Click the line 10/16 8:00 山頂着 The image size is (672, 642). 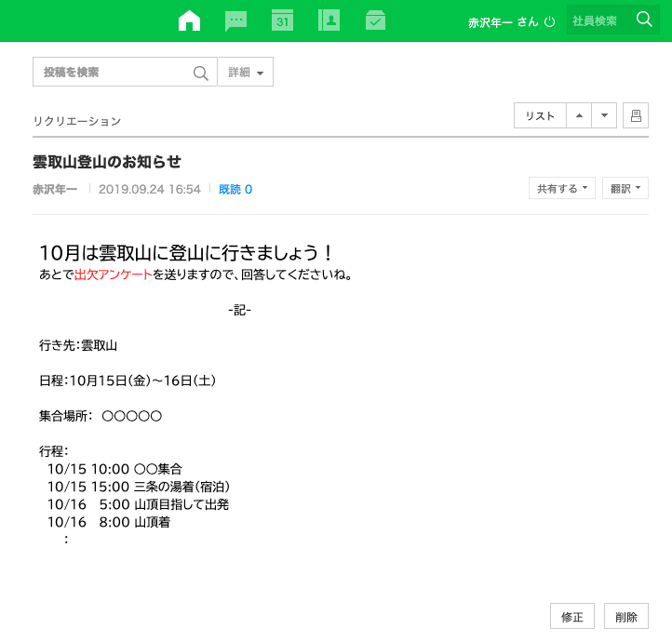[109, 522]
